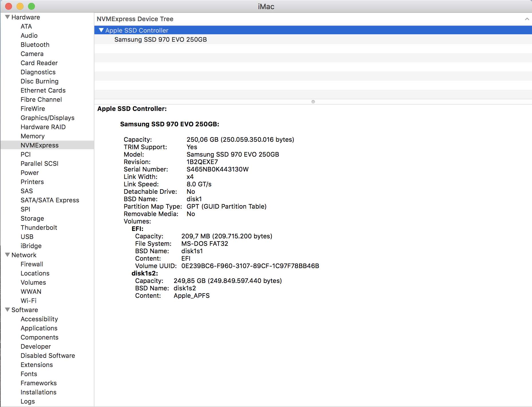Open Firewall under Network
Image resolution: width=532 pixels, height=407 pixels.
point(32,264)
